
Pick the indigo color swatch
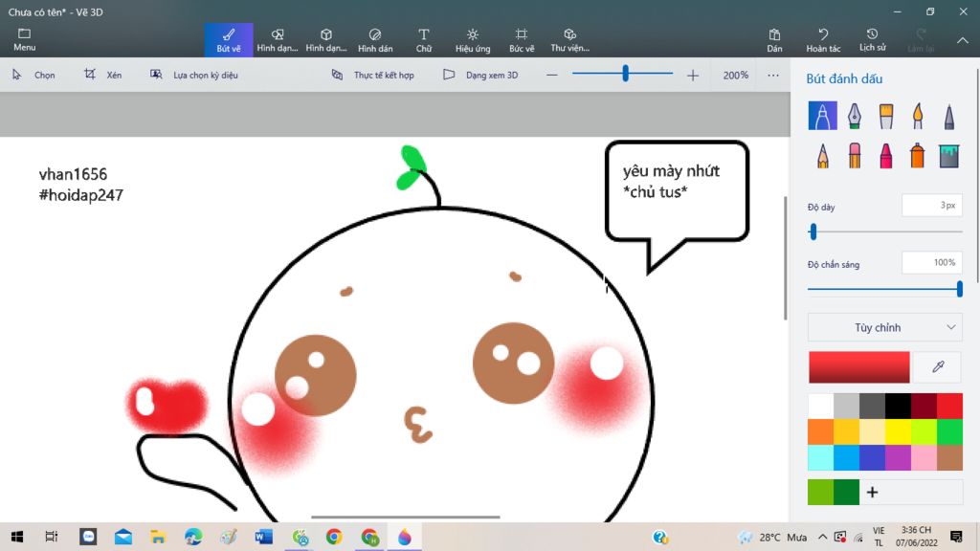coord(873,458)
